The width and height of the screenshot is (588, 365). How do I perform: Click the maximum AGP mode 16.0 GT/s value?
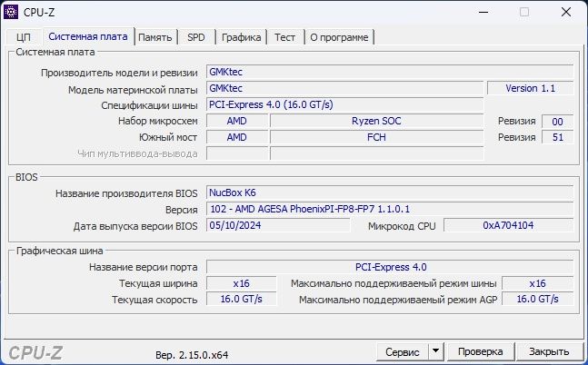point(538,299)
